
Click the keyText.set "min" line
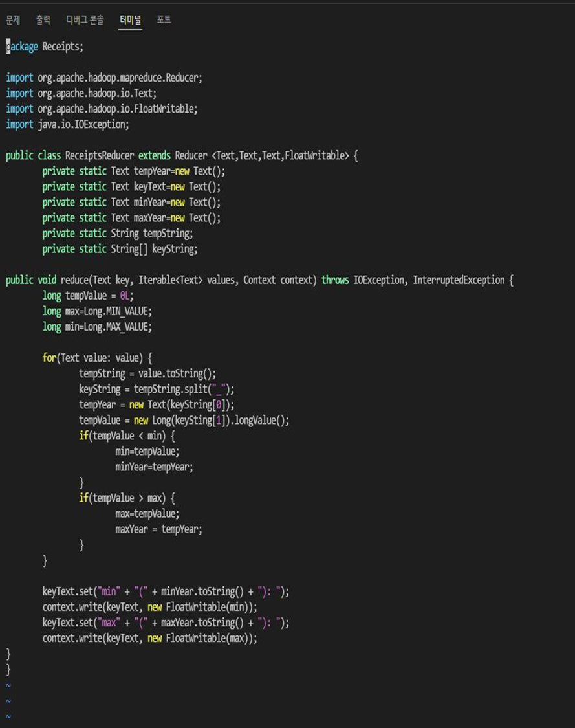point(166,591)
